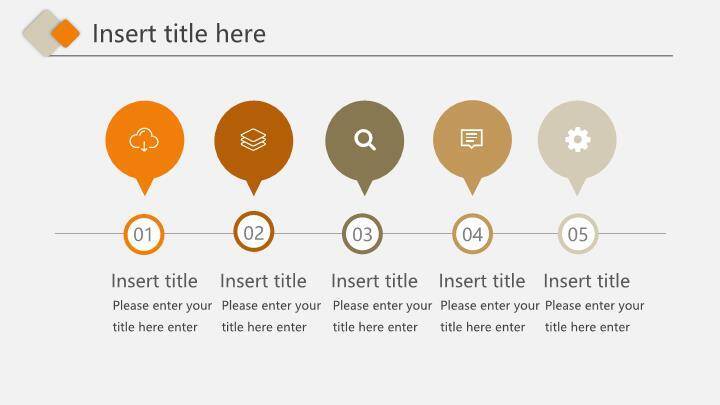Click description text below fifth Insert title
The height and width of the screenshot is (405, 720).
594,316
